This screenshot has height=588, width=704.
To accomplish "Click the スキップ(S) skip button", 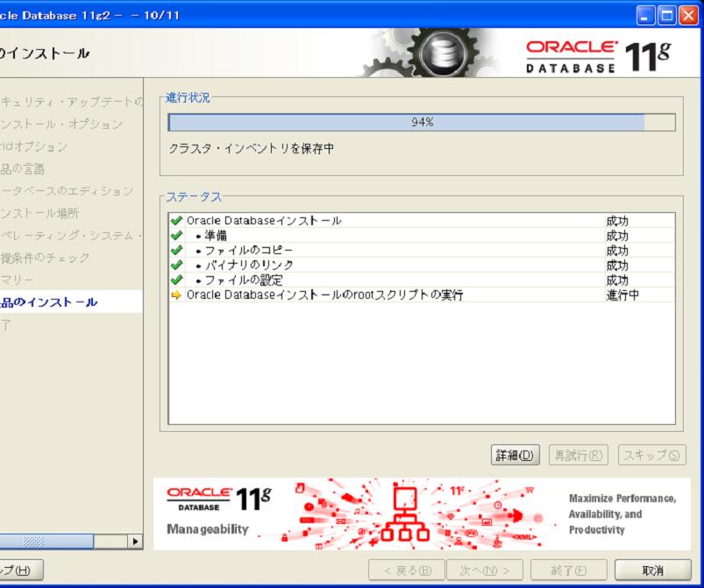I will pyautogui.click(x=652, y=455).
